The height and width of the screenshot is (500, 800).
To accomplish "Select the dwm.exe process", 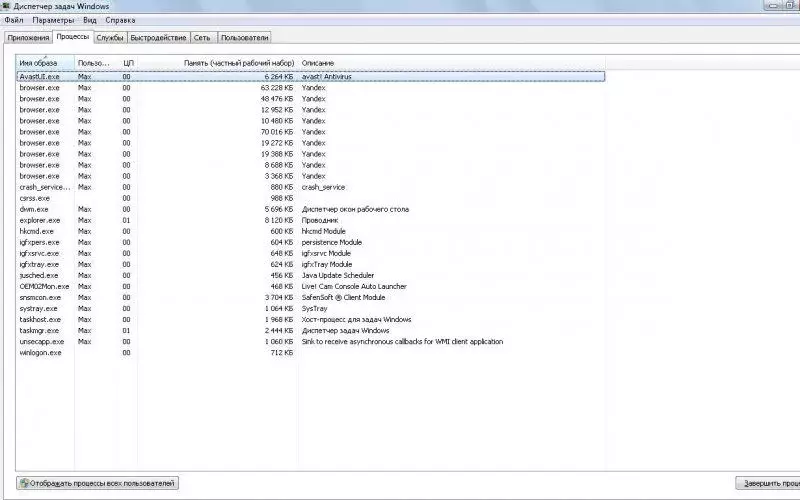I will click(x=310, y=209).
